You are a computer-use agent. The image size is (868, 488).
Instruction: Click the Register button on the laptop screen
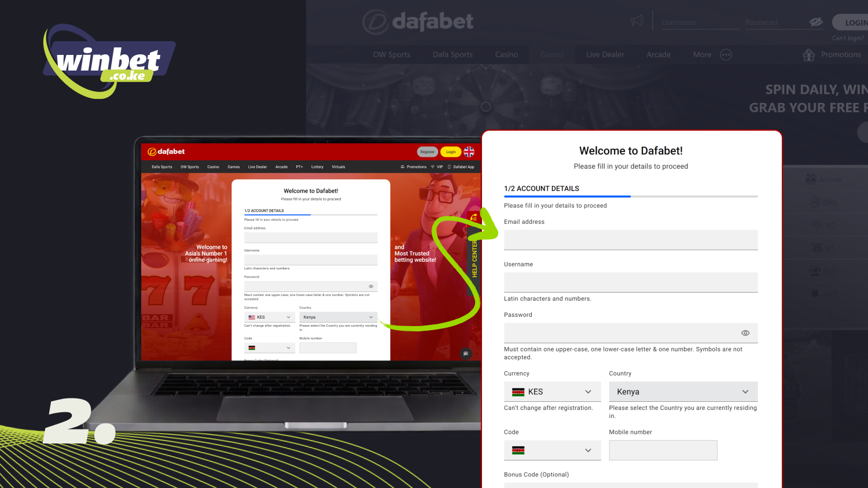(x=427, y=151)
